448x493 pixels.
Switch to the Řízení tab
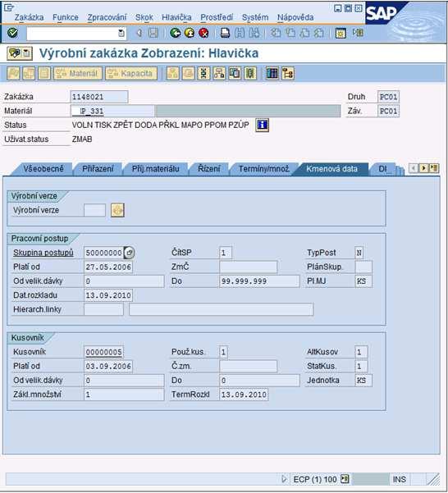point(209,169)
